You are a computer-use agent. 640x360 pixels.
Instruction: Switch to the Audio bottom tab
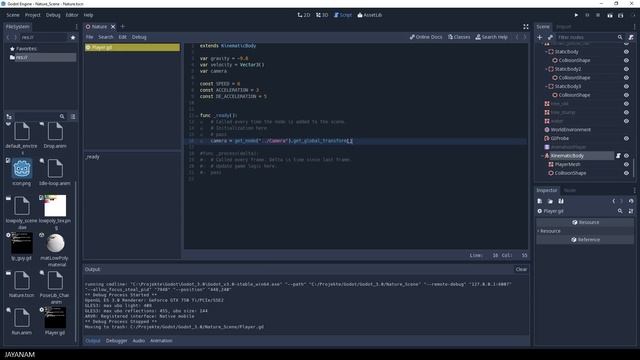tap(139, 341)
